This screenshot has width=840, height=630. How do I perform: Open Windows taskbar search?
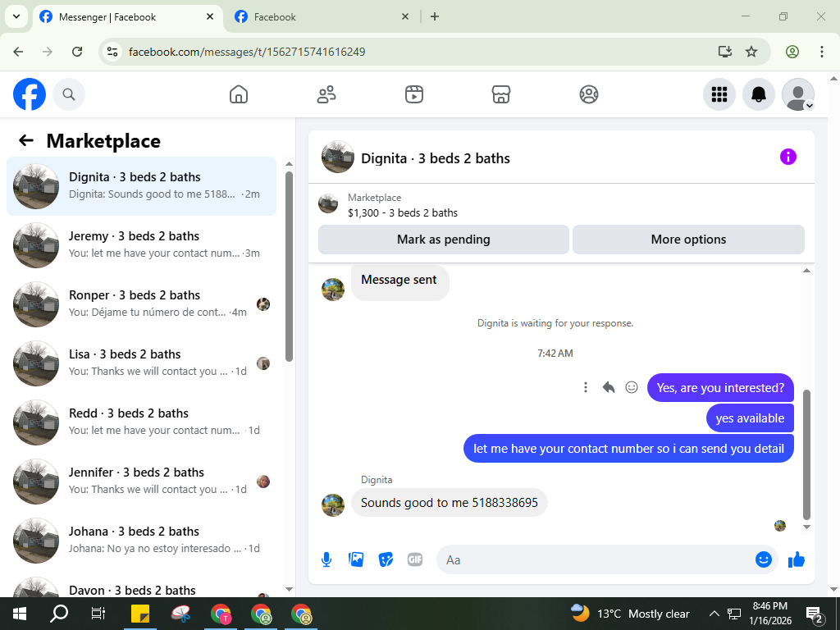click(x=59, y=614)
